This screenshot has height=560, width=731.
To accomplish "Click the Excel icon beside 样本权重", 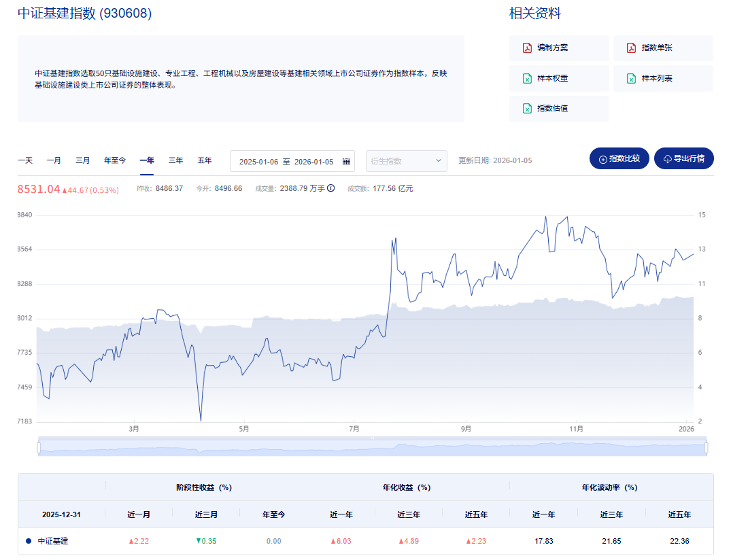I will pos(527,78).
